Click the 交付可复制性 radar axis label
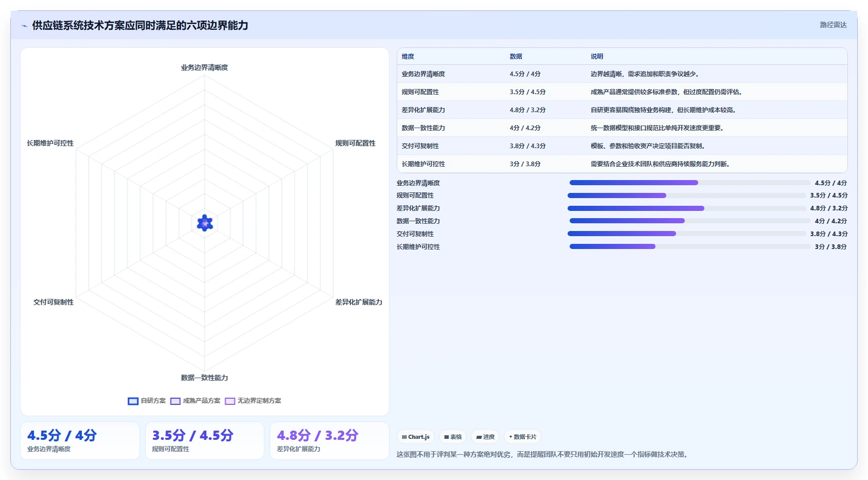868x480 pixels. 54,302
